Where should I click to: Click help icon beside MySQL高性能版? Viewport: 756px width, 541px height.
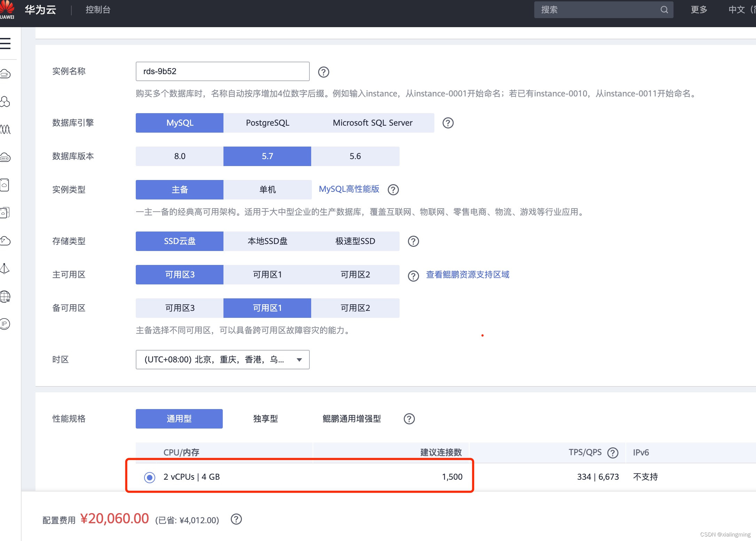click(393, 190)
